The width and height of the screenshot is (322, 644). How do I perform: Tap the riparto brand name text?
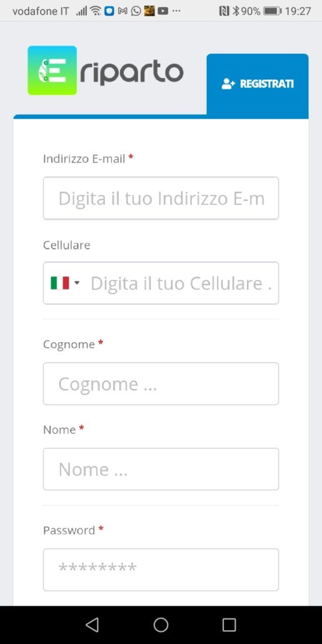pyautogui.click(x=132, y=73)
